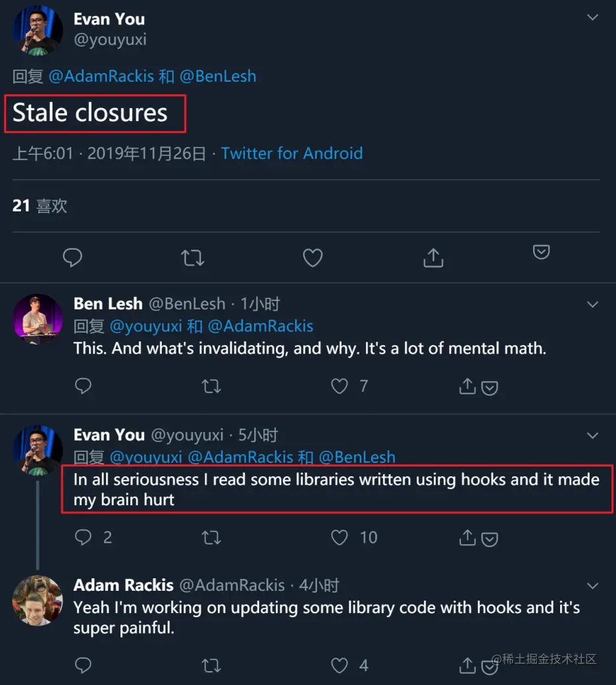Image resolution: width=616 pixels, height=685 pixels.
Task: Like the brain hurt tweet with 10 likes
Action: pos(340,537)
